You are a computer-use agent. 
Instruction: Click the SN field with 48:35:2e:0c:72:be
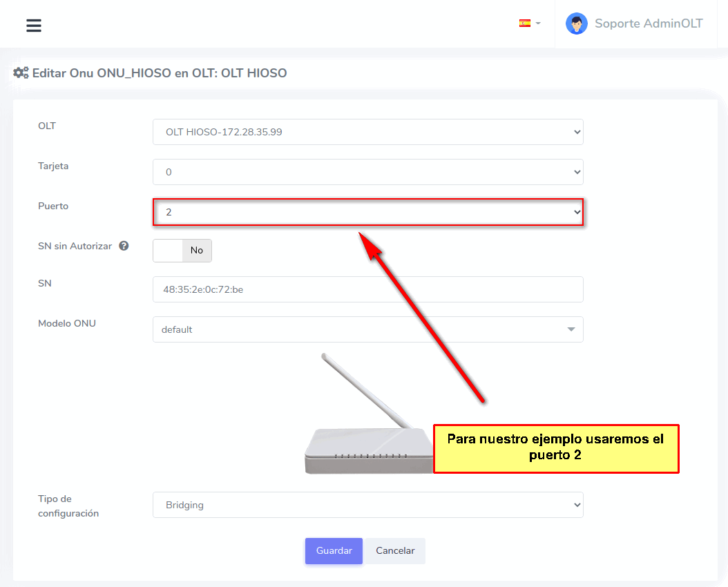367,289
